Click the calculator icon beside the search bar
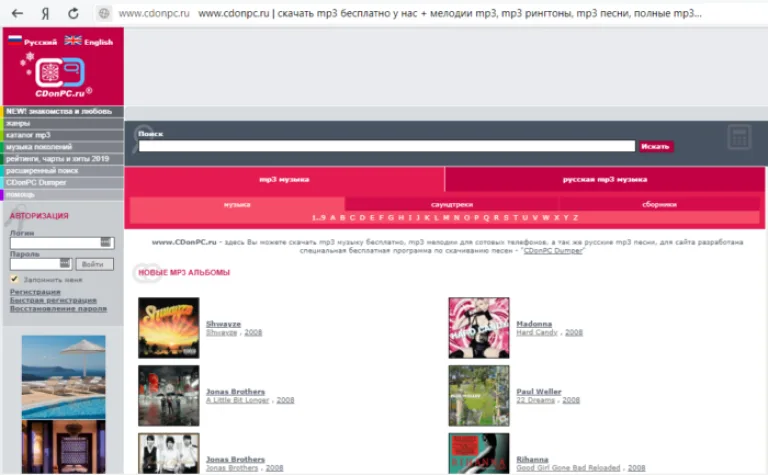Screen dimensions: 768x475 (739, 137)
